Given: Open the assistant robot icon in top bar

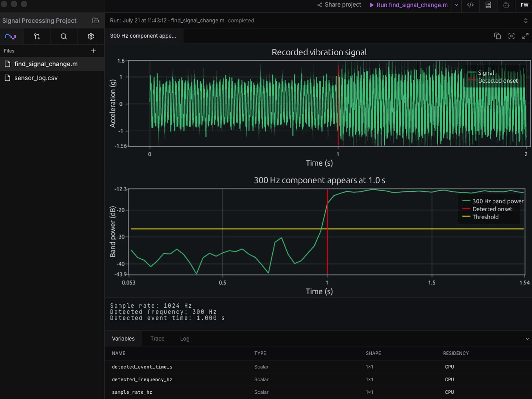Looking at the screenshot, I should (506, 5).
